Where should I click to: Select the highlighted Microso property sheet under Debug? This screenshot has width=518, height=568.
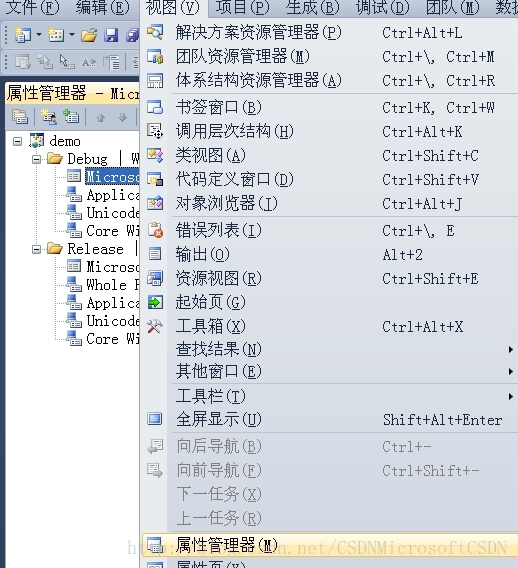tap(112, 177)
